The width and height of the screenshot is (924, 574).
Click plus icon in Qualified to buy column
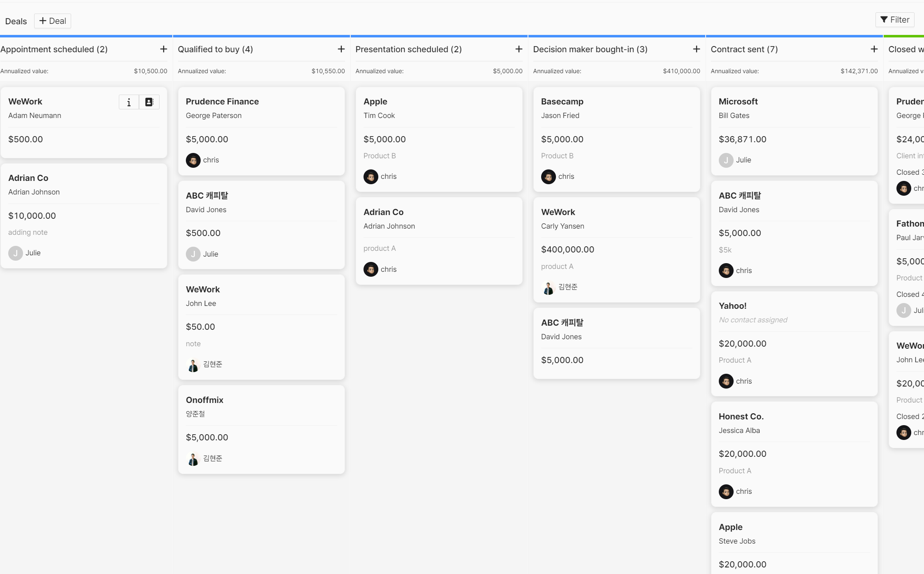[x=341, y=49]
